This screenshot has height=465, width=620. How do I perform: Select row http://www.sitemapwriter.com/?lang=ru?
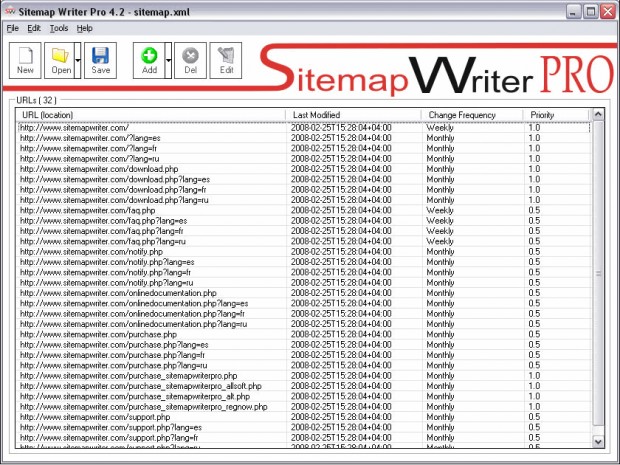click(304, 159)
